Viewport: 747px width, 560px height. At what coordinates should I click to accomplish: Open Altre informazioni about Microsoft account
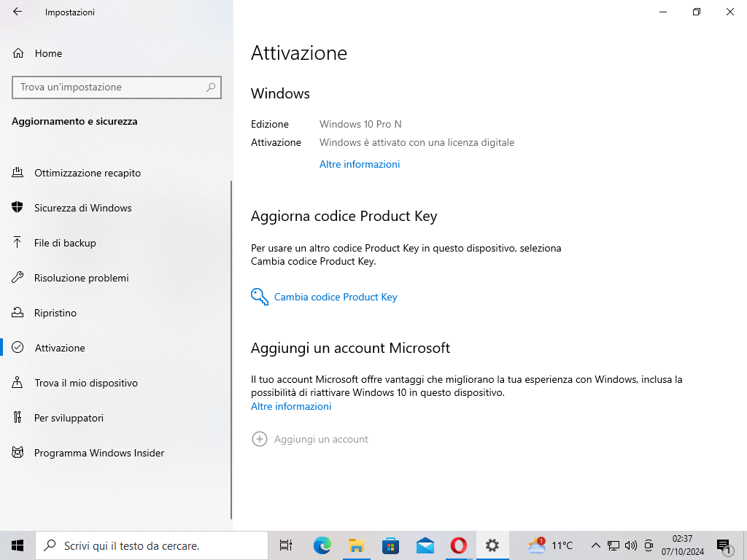[291, 406]
